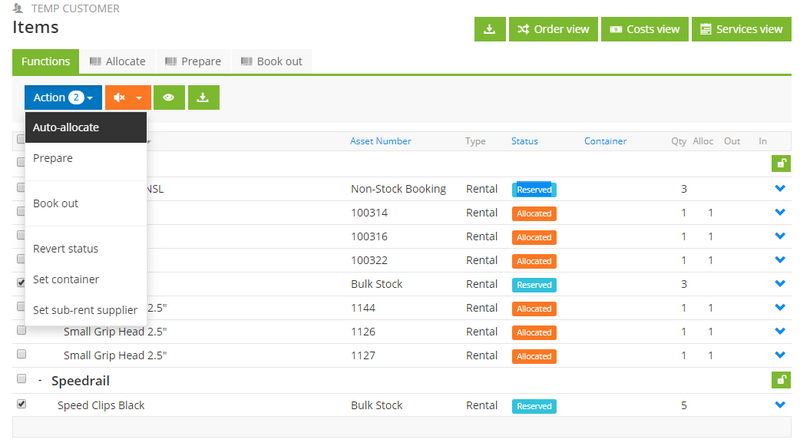Tick the Speedrail group checkbox
800x446 pixels.
point(21,380)
